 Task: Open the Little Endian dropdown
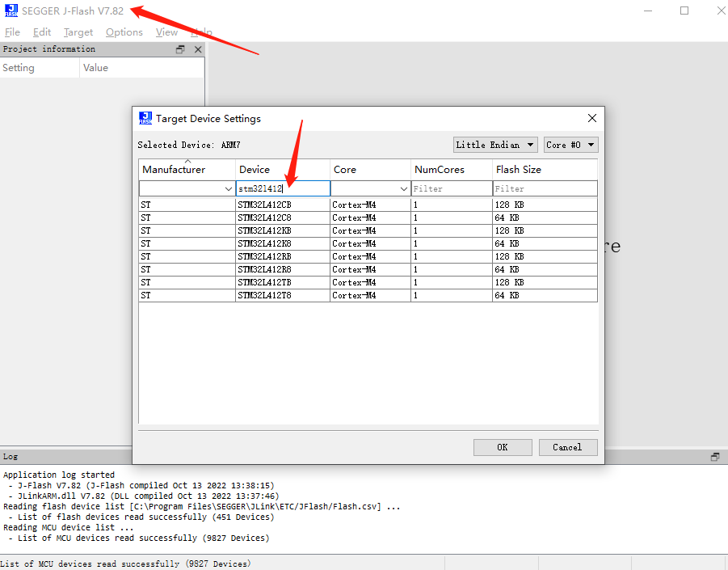click(495, 145)
